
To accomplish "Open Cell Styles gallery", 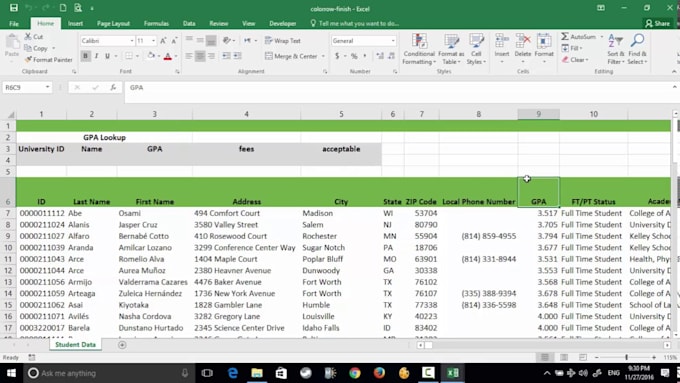I will (x=476, y=49).
